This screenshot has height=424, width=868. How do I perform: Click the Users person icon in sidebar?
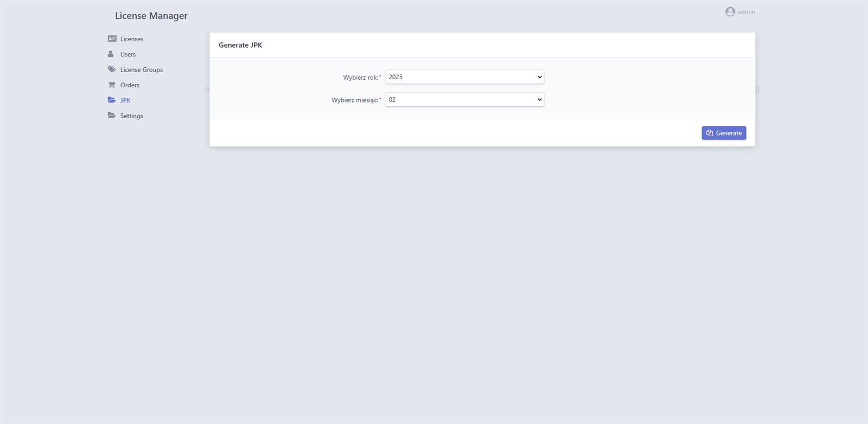point(111,54)
